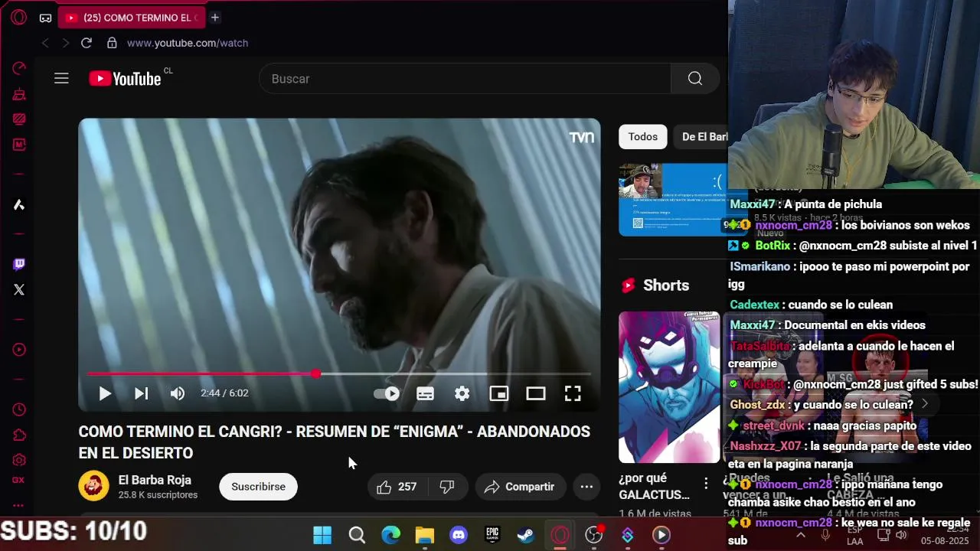This screenshot has height=551, width=980.
Task: Open the Windows Start menu
Action: 322,535
